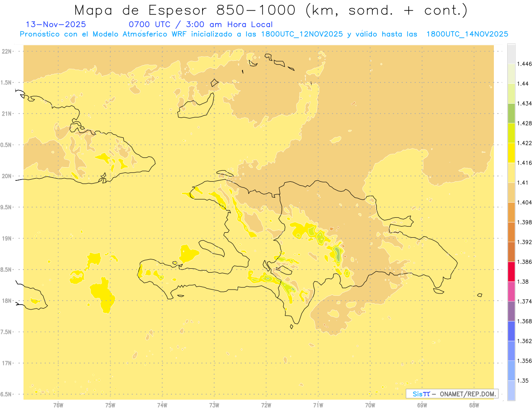Click the longitude axis label '72W'
Screen dimensions: 532x411
coord(266,405)
